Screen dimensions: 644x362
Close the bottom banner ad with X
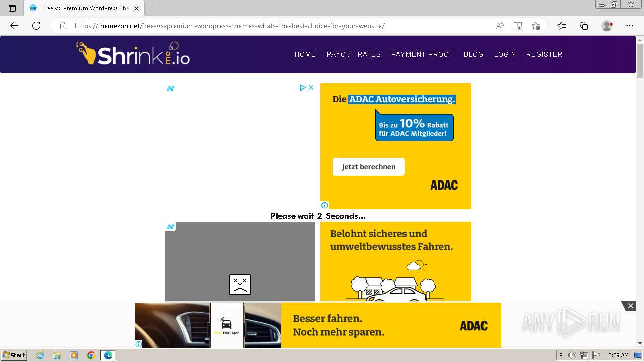[630, 306]
